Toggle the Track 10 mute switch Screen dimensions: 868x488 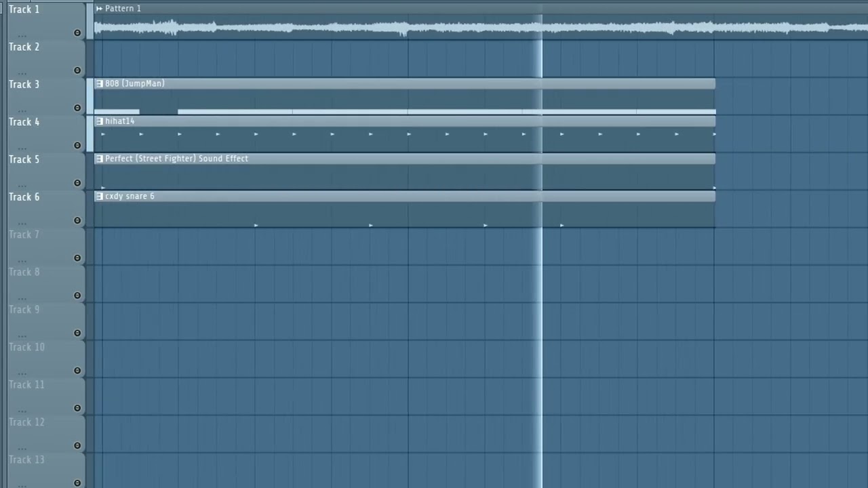point(77,371)
